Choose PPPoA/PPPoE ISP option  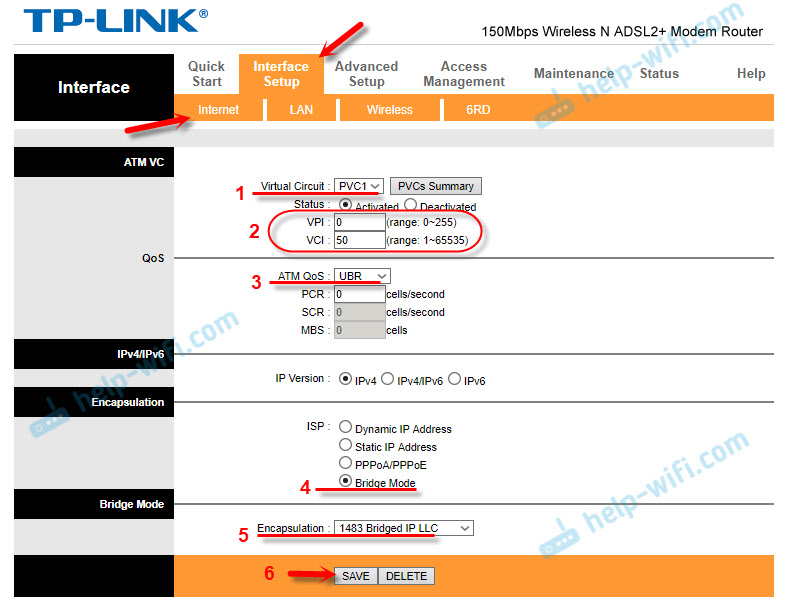point(345,463)
